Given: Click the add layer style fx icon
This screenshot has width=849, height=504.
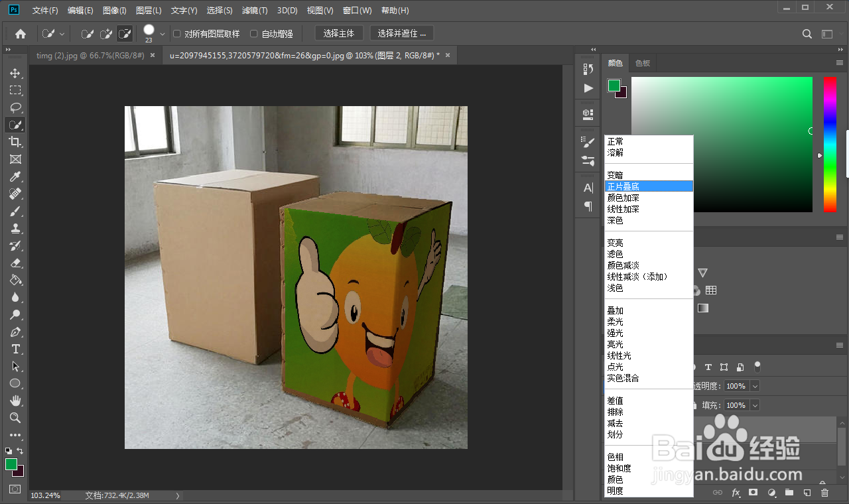Looking at the screenshot, I should [x=736, y=493].
